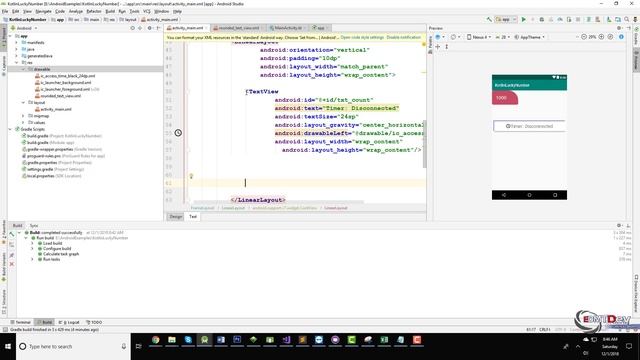Screen dimensions: 640x360
Task: Click the zoom-to-fit icon in the Preview toolbar
Action: tap(610, 37)
